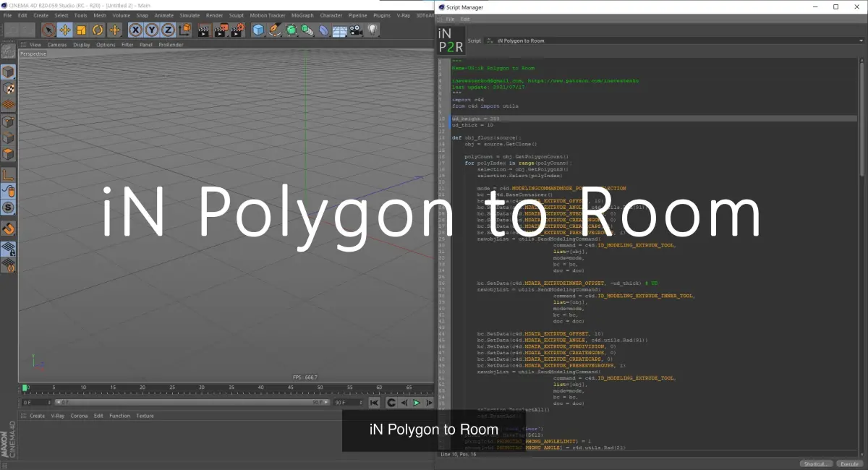Screen dimensions: 868x470
Task: Go to start of timeline
Action: tap(374, 403)
